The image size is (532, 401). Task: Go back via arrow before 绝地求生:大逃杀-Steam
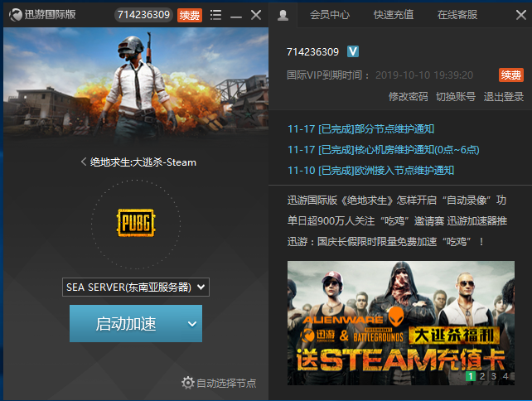tap(84, 162)
